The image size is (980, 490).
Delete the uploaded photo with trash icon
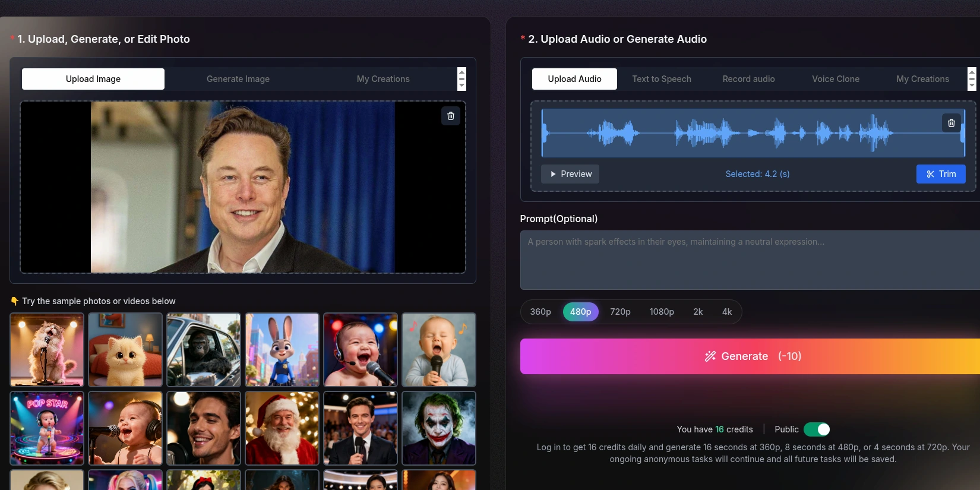(x=450, y=116)
